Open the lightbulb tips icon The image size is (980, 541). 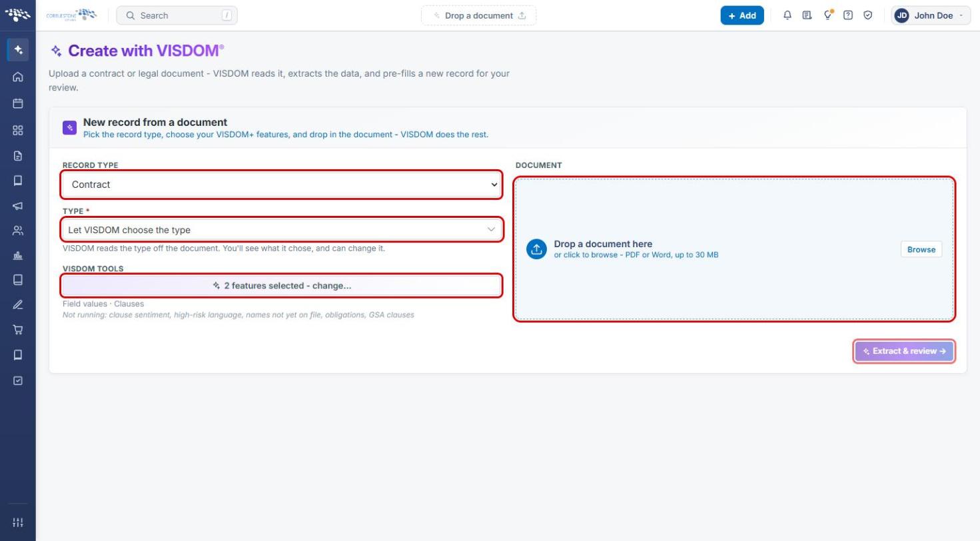click(x=828, y=15)
